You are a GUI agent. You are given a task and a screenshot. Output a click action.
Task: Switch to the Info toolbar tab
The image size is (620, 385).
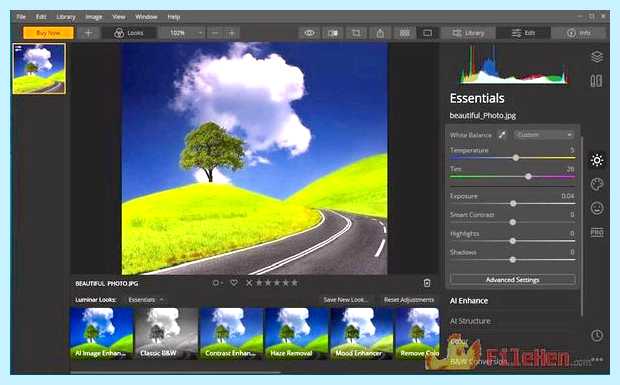pos(578,33)
